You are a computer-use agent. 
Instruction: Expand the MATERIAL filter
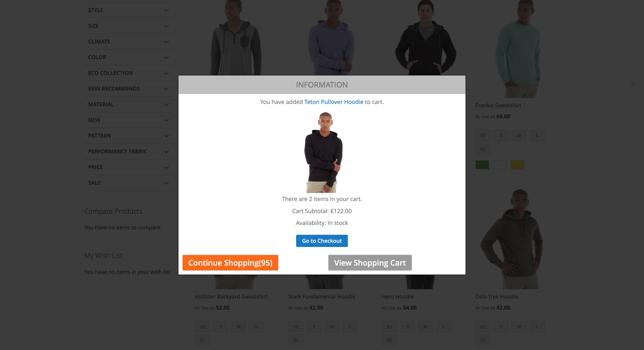click(x=129, y=104)
